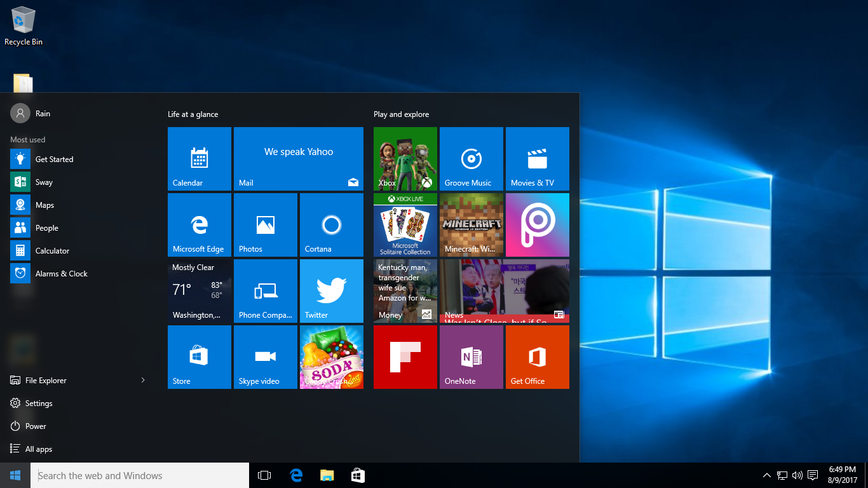Open the News tile
Screen dimensions: 868x488
505,291
